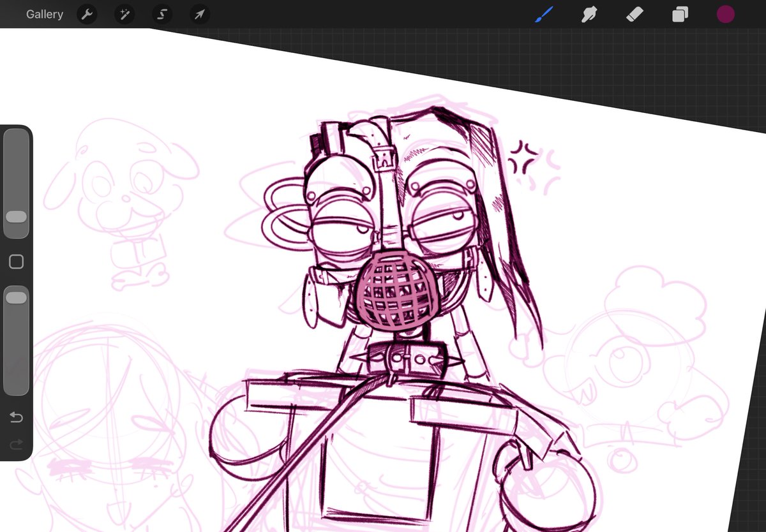
Task: Switch to the Smudge tool
Action: 589,14
